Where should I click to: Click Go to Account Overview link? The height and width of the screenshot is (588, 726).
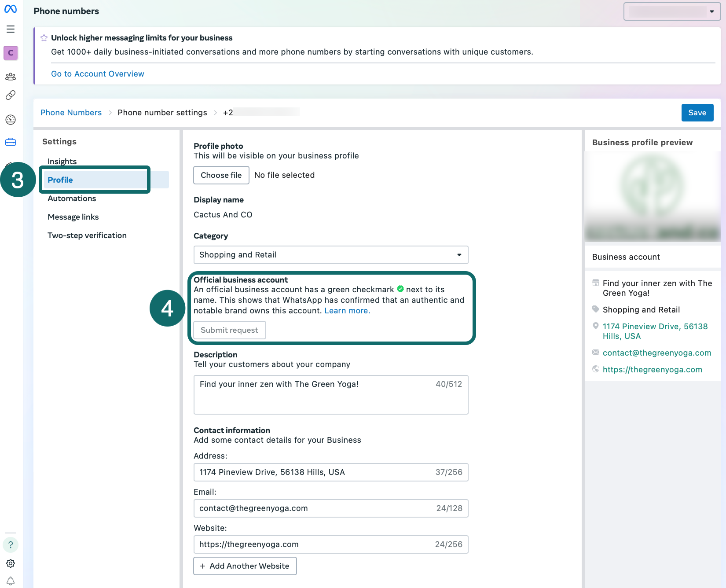98,74
